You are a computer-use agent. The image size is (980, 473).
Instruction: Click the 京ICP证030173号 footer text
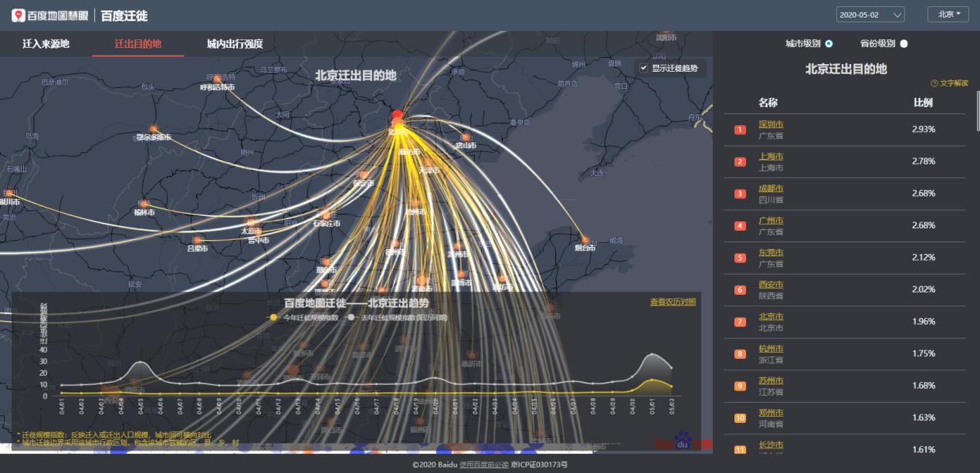539,465
